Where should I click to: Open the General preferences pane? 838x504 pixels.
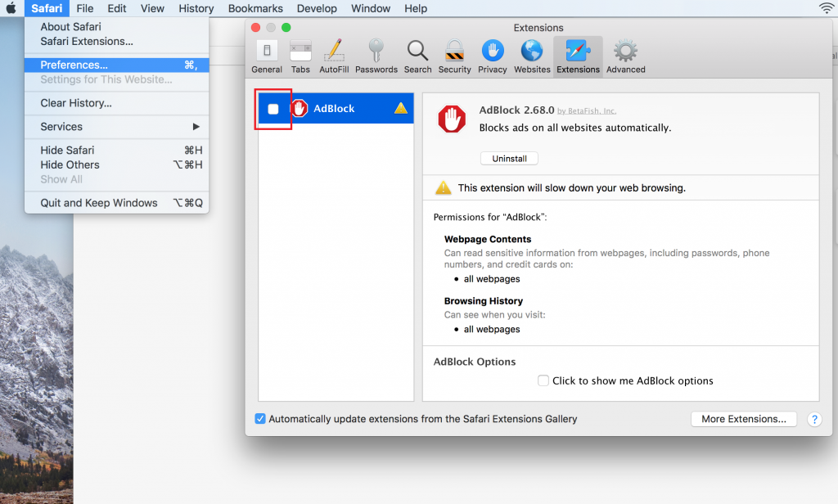click(x=267, y=56)
